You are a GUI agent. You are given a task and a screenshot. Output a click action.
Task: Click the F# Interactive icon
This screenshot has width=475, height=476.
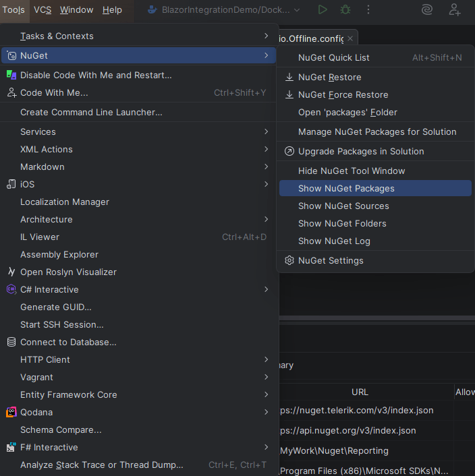pos(11,447)
